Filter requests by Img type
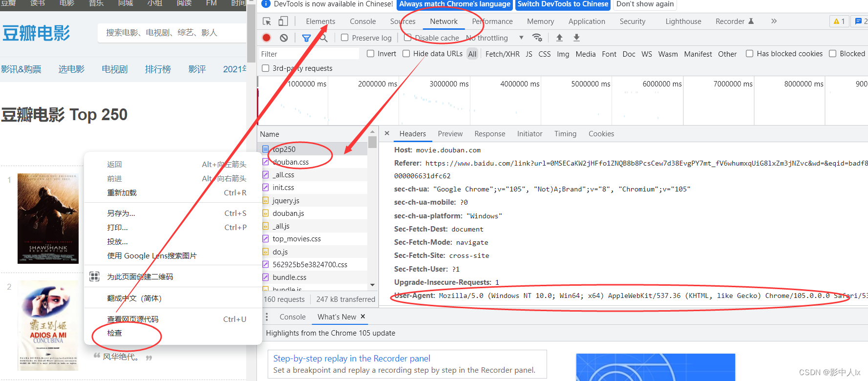 click(563, 54)
